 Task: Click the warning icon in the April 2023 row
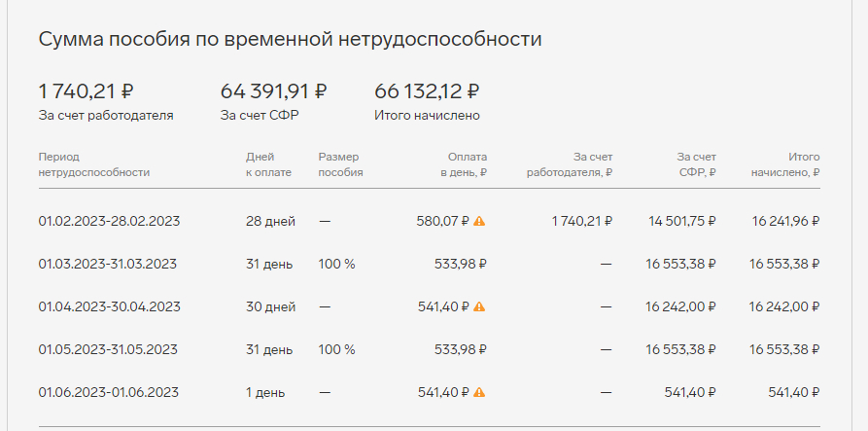click(x=479, y=306)
